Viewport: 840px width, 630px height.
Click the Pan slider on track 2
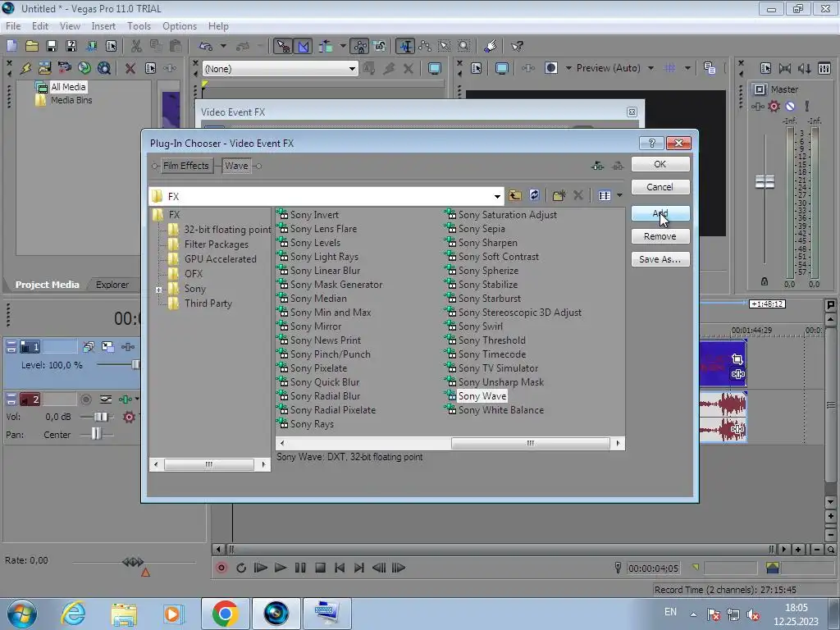coord(97,434)
